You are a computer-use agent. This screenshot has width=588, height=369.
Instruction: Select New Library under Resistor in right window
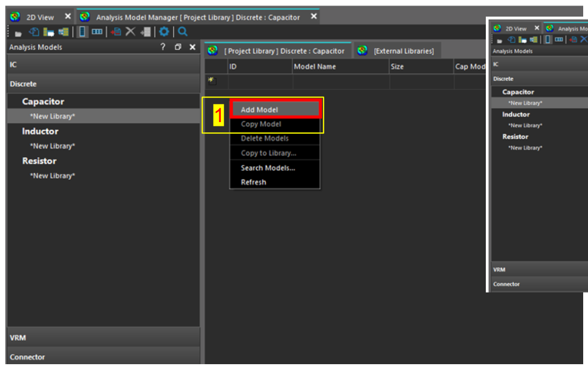click(x=525, y=147)
